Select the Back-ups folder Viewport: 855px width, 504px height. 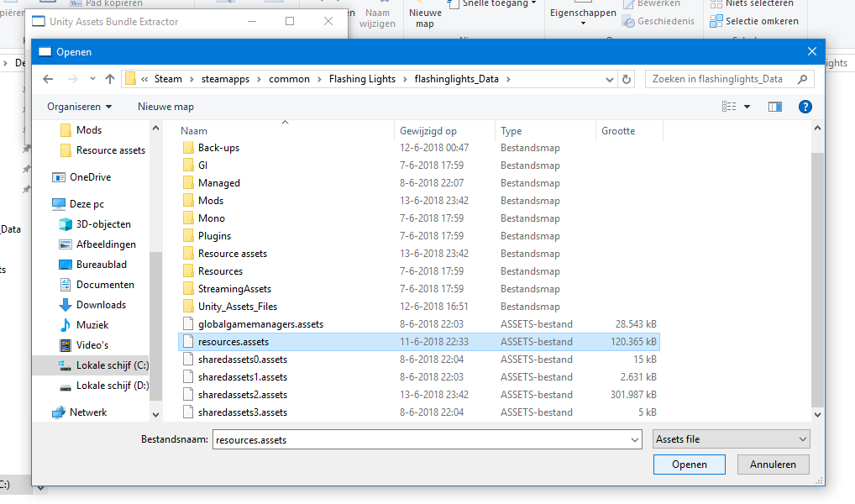(218, 148)
